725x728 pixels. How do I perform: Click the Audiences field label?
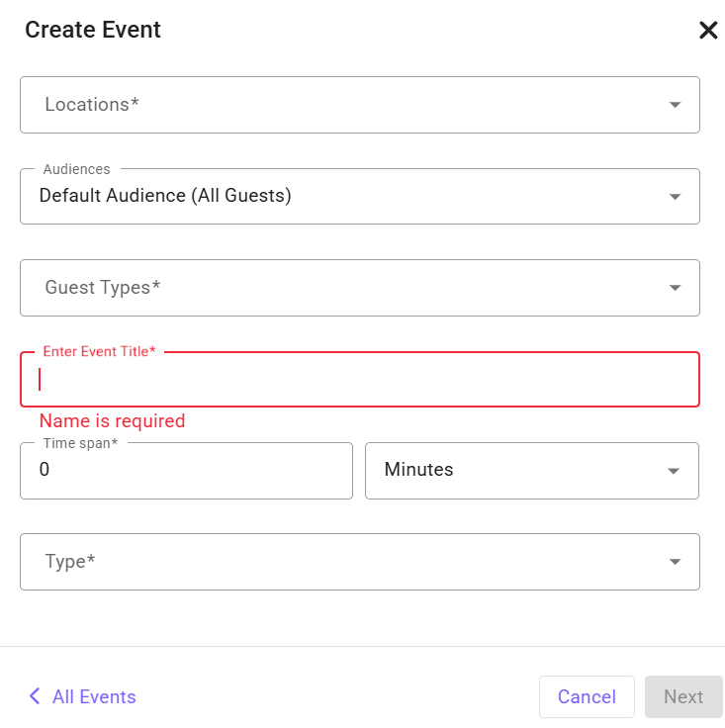(76, 169)
